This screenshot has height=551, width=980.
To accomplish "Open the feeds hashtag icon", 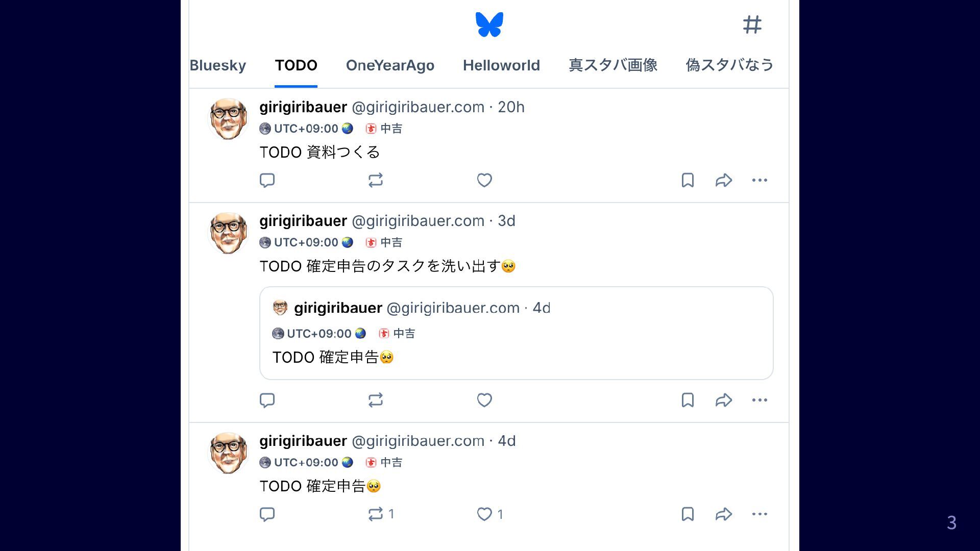I will tap(752, 24).
